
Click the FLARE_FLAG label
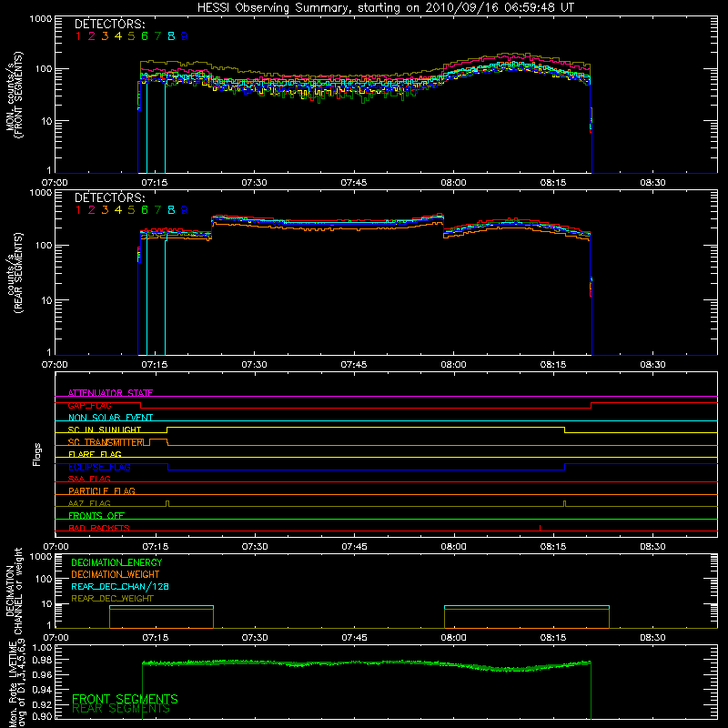95,454
